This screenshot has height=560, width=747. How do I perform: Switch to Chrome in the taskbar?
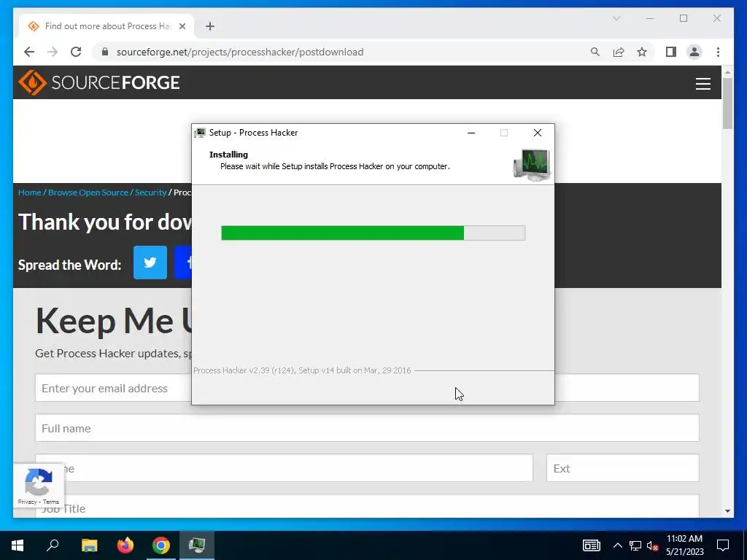(x=161, y=545)
